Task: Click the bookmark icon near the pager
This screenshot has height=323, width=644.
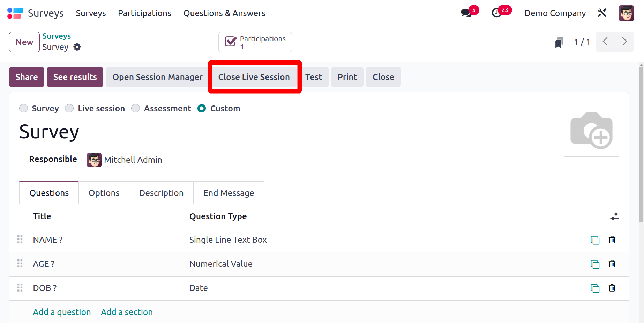Action: coord(559,42)
